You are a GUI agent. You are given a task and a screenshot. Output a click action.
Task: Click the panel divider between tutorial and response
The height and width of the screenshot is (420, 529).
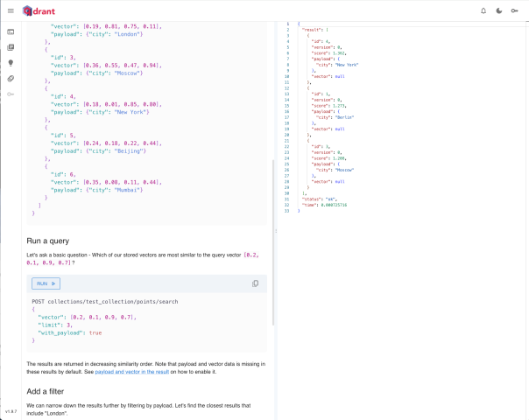coord(275,231)
